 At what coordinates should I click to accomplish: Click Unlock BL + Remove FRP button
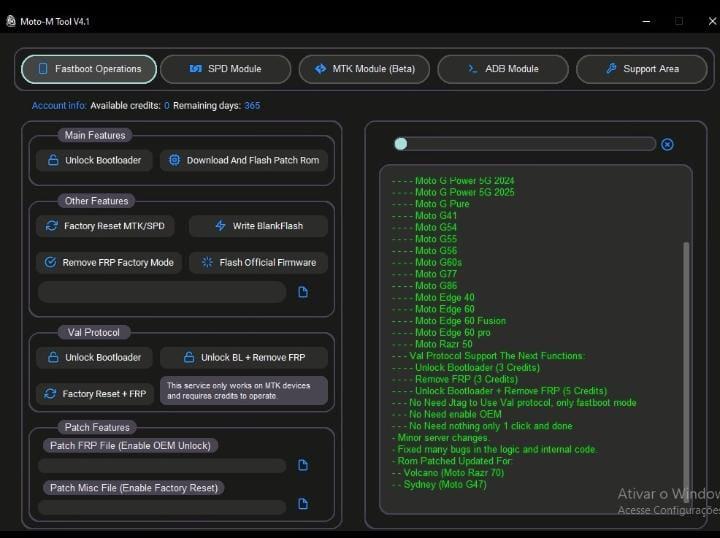244,358
